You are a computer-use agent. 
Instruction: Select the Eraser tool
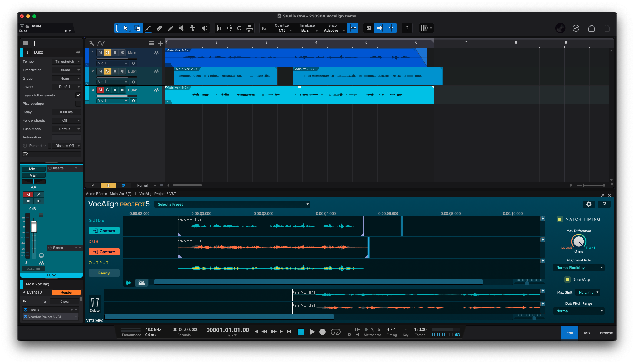click(159, 28)
